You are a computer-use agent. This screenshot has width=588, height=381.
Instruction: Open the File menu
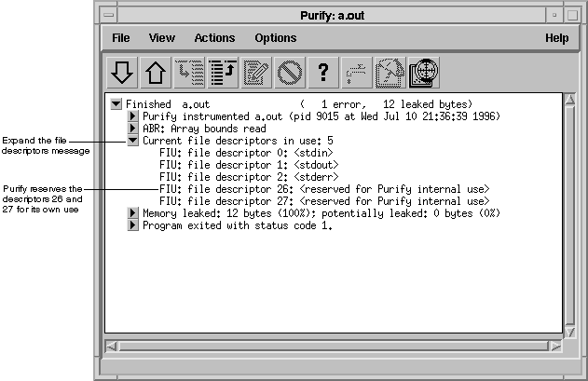[121, 38]
